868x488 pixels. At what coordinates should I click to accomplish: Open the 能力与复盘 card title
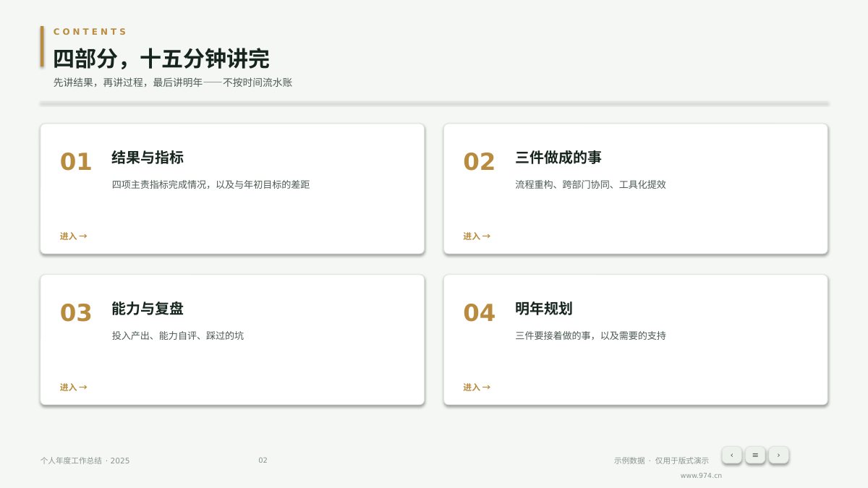(148, 309)
